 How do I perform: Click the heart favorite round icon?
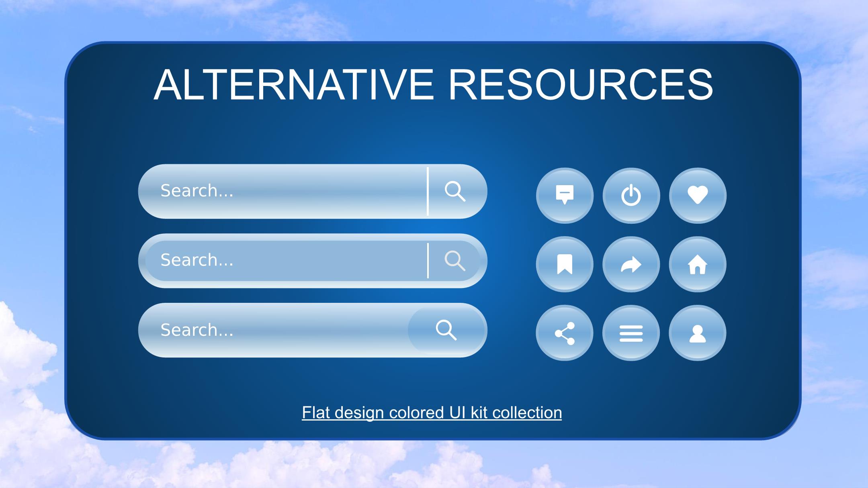[x=698, y=196]
